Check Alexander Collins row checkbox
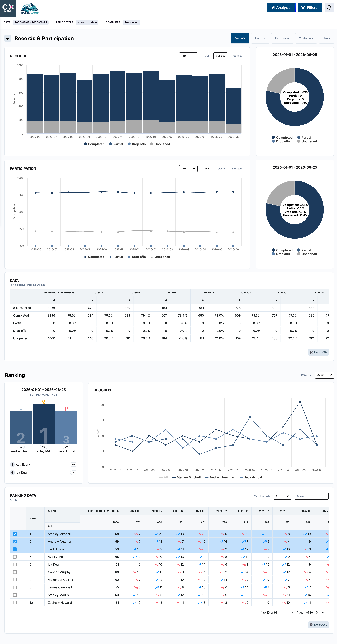Screen dimensions: 337x644 [15, 580]
